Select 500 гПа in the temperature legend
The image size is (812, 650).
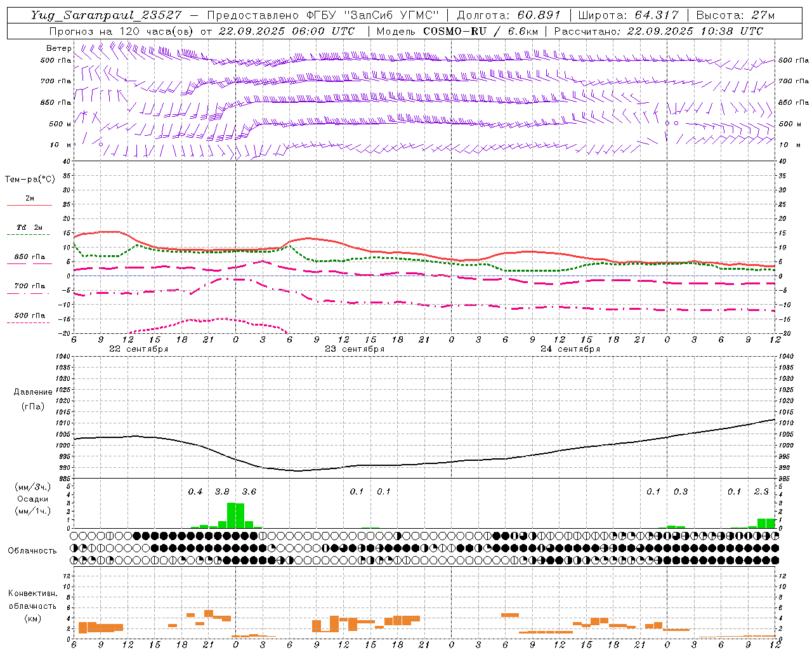tap(30, 315)
